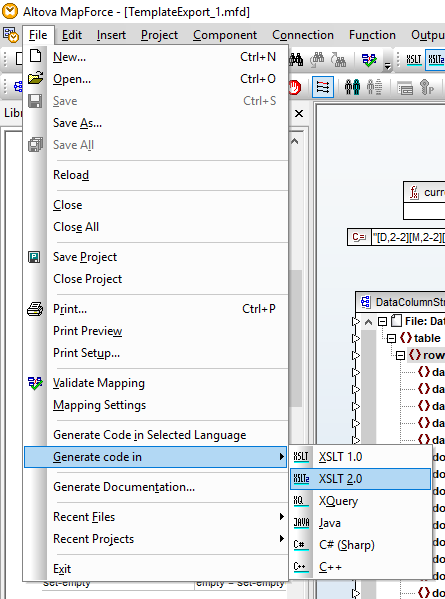Click the printer icon beside Print
445x599 pixels.
click(35, 309)
